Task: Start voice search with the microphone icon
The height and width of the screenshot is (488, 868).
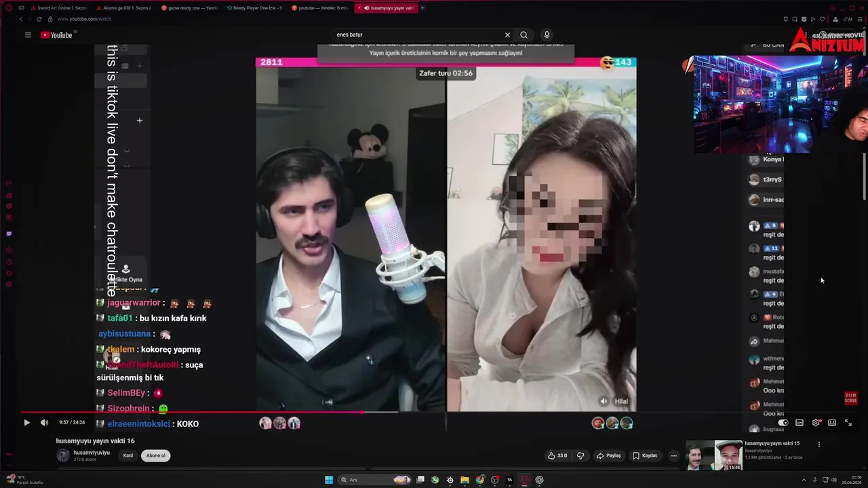Action: (547, 35)
